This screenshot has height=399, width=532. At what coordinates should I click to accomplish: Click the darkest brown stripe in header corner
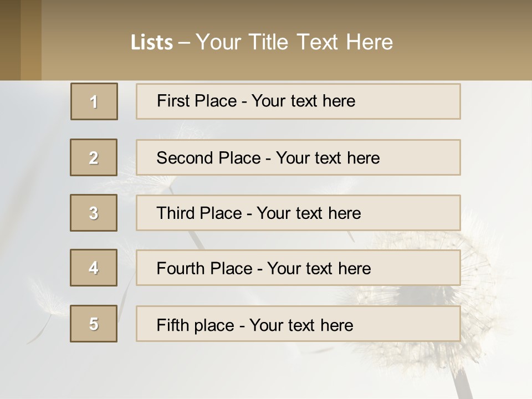point(10,40)
